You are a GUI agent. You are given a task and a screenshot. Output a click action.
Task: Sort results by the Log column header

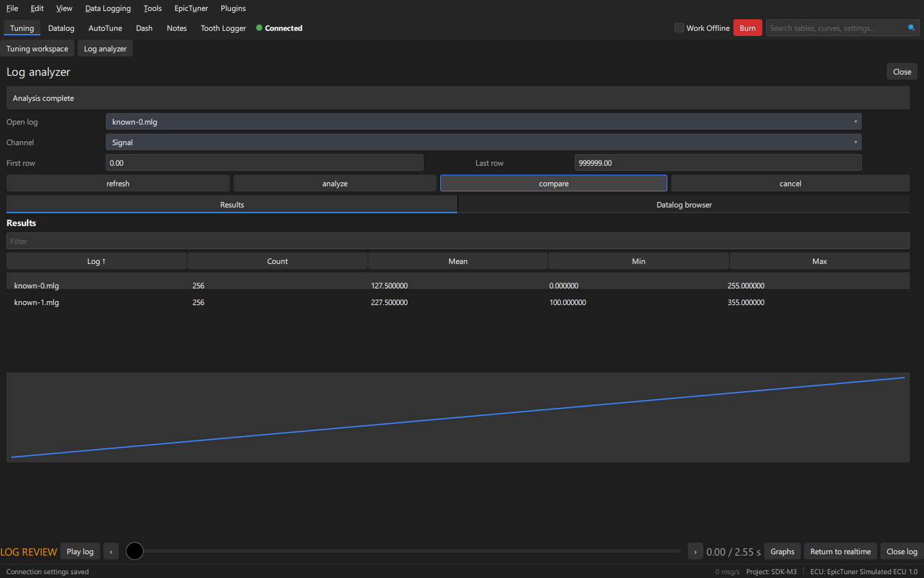96,261
